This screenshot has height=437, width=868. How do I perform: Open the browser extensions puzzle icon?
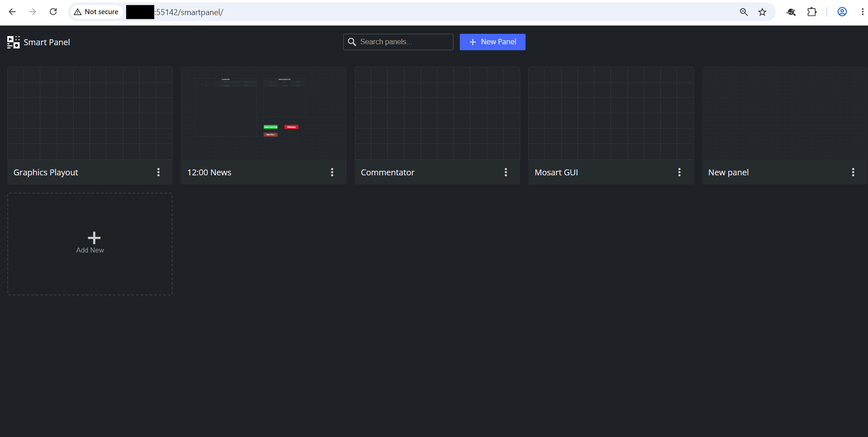coord(812,12)
